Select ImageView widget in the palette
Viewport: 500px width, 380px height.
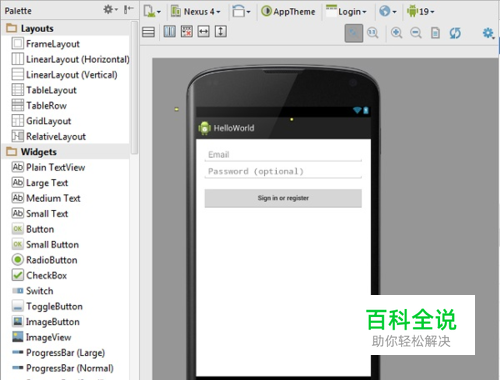(x=41, y=337)
